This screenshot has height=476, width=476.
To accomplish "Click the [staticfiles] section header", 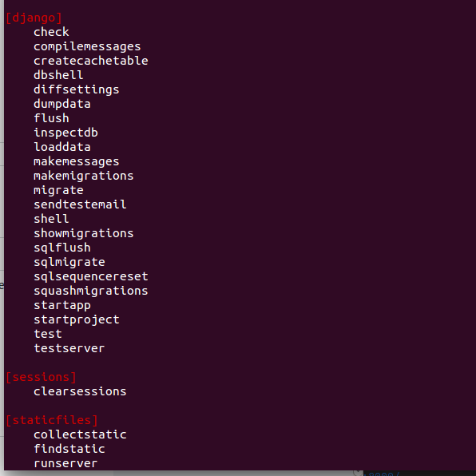I will pyautogui.click(x=52, y=420).
